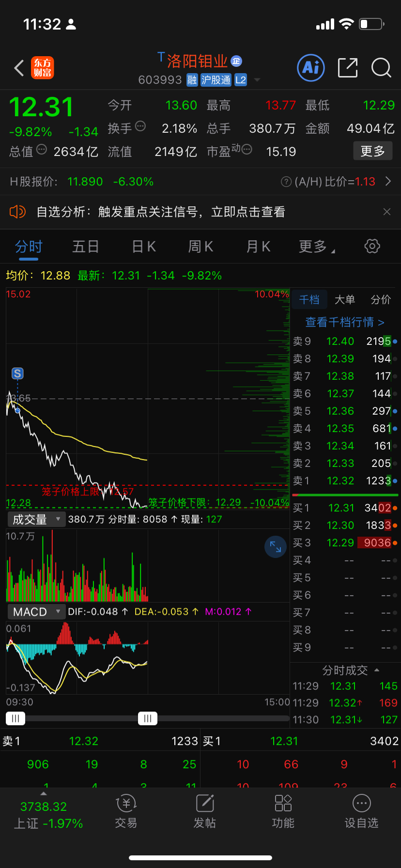
Task: Open help icon beside (A/H) 比价
Action: coord(286,182)
